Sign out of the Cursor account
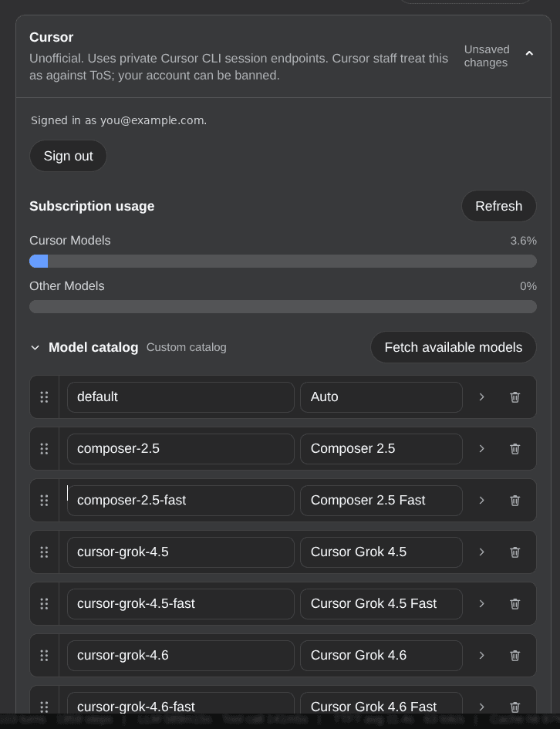560x729 pixels. tap(69, 156)
